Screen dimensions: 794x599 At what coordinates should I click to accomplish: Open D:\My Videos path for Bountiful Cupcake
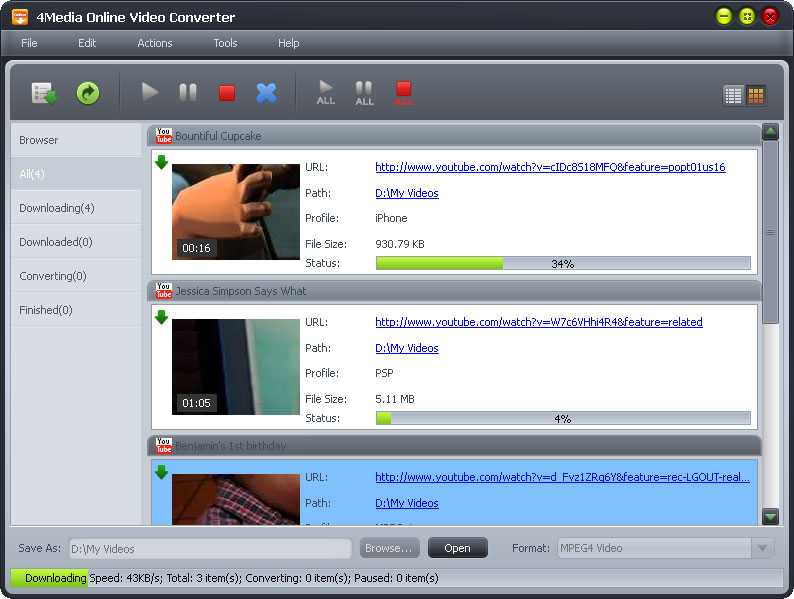pyautogui.click(x=407, y=193)
